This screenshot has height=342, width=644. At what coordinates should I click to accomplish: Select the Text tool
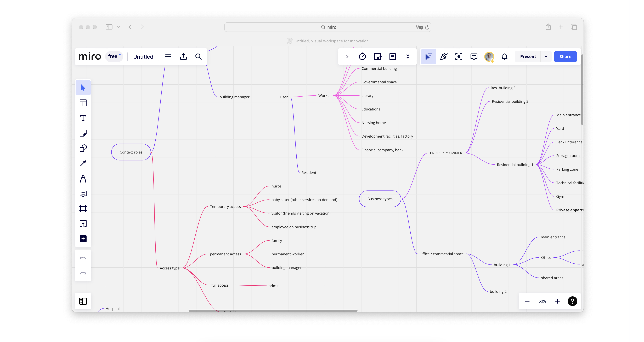click(83, 118)
